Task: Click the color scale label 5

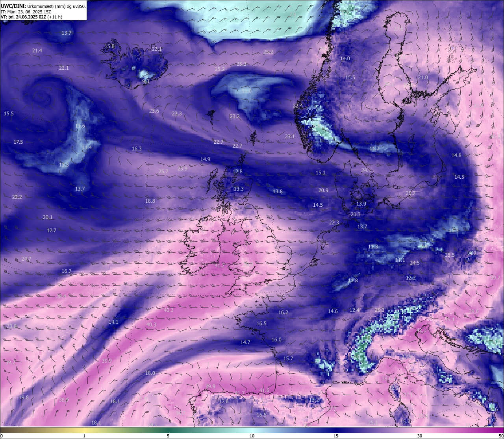Action: click(x=168, y=436)
